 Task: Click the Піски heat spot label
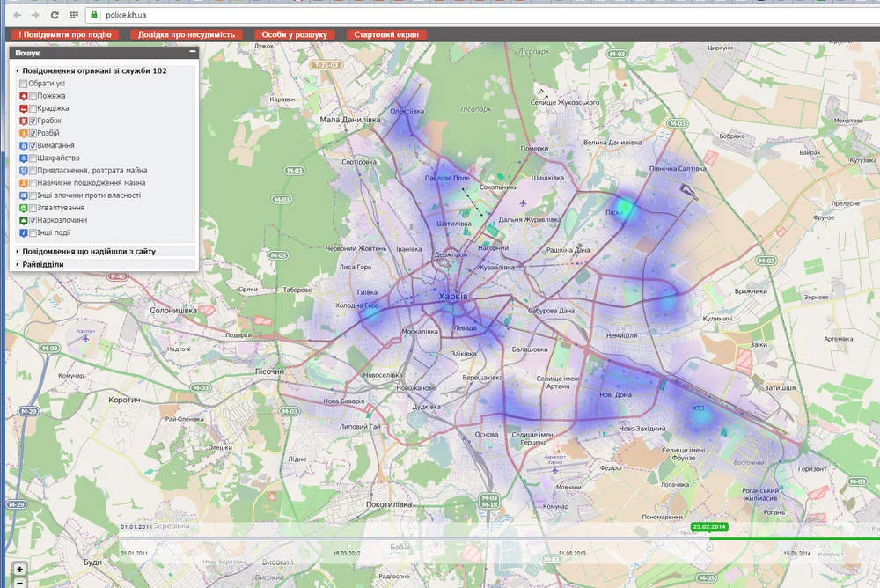614,212
